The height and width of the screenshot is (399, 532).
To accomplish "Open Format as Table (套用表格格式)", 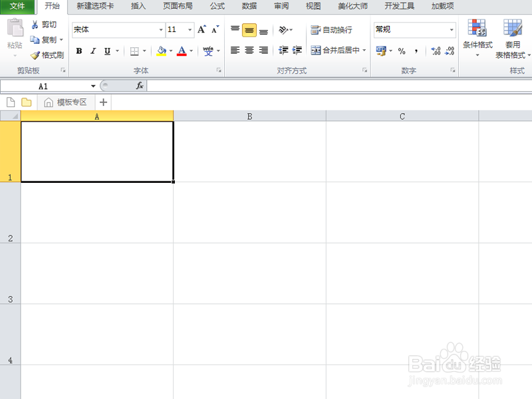I will [x=512, y=39].
